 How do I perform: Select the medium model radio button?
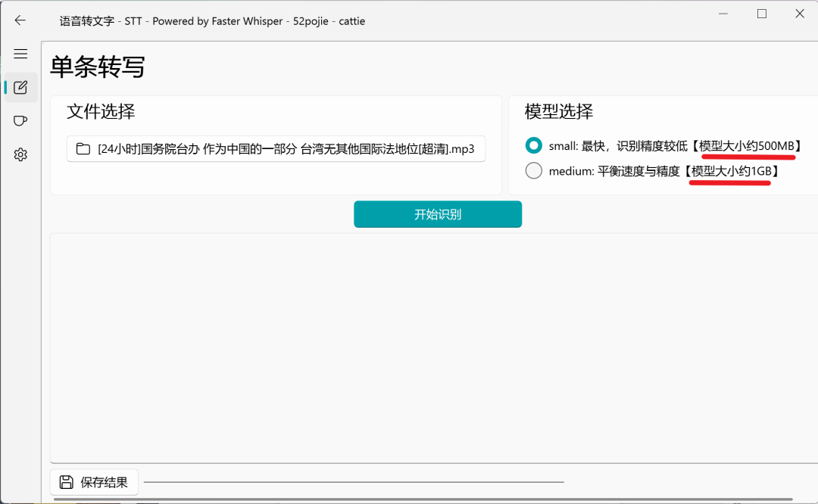(533, 170)
